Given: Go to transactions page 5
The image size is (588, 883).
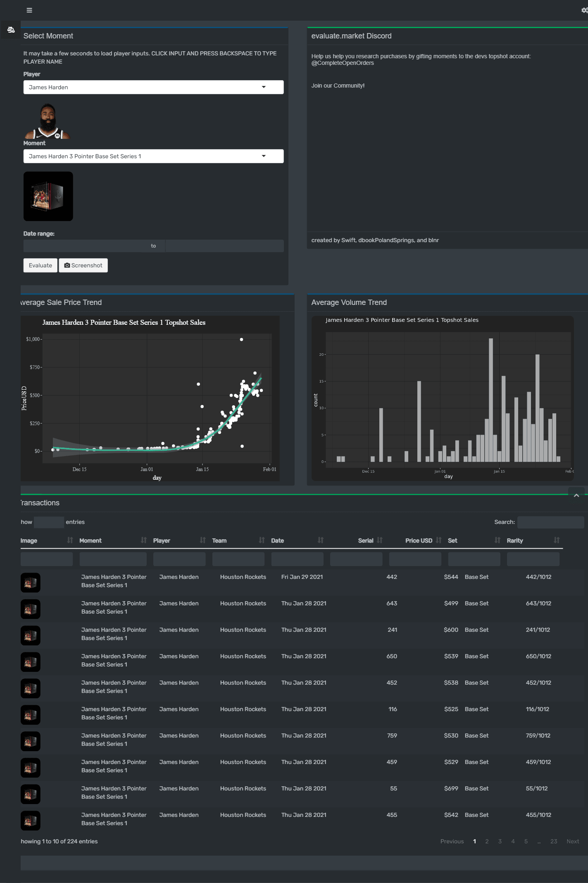Looking at the screenshot, I should click(x=526, y=841).
